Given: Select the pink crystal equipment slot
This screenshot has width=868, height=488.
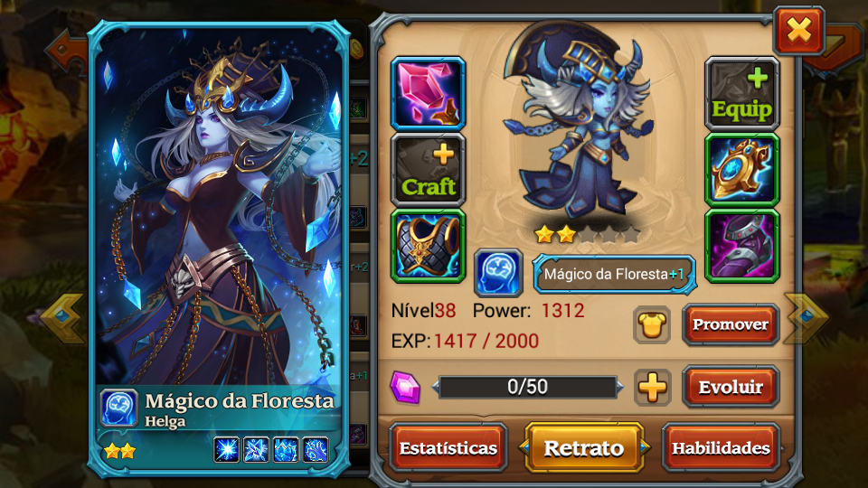Looking at the screenshot, I should click(x=428, y=94).
